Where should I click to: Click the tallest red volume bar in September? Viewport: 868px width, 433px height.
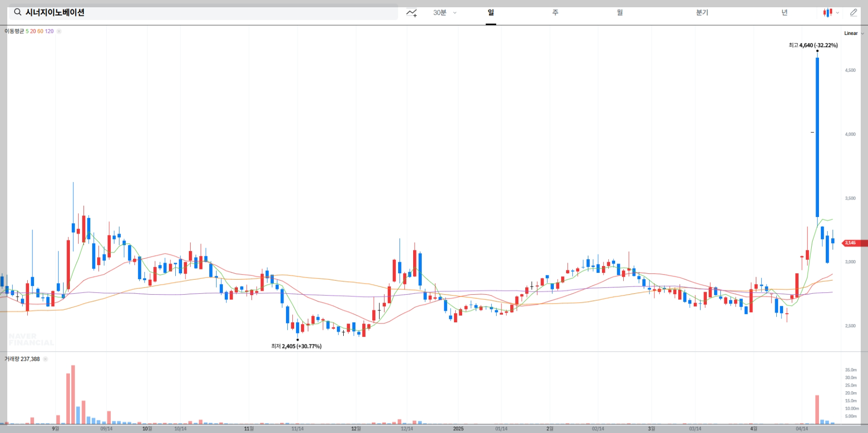(x=73, y=395)
